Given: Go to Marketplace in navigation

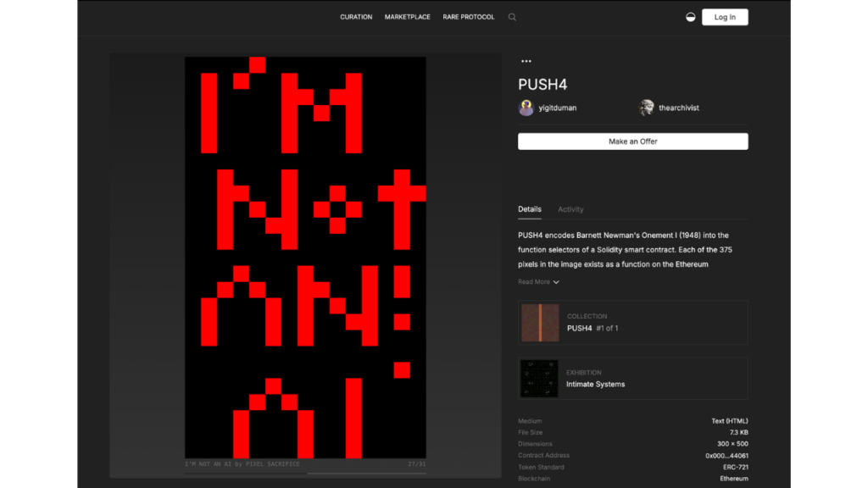Looking at the screenshot, I should tap(407, 17).
